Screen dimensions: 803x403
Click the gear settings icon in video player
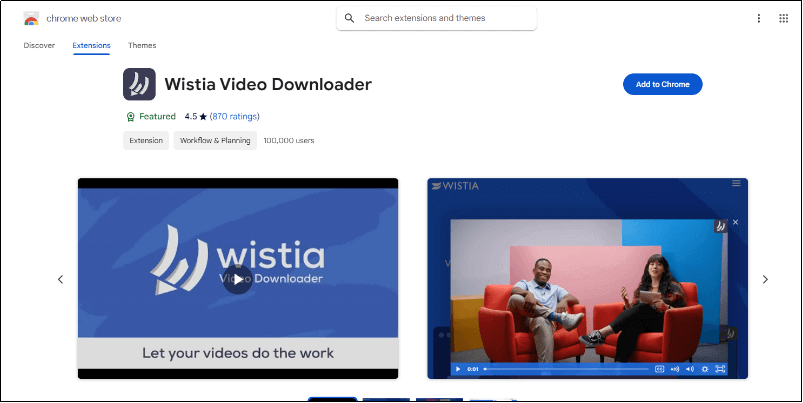(705, 369)
